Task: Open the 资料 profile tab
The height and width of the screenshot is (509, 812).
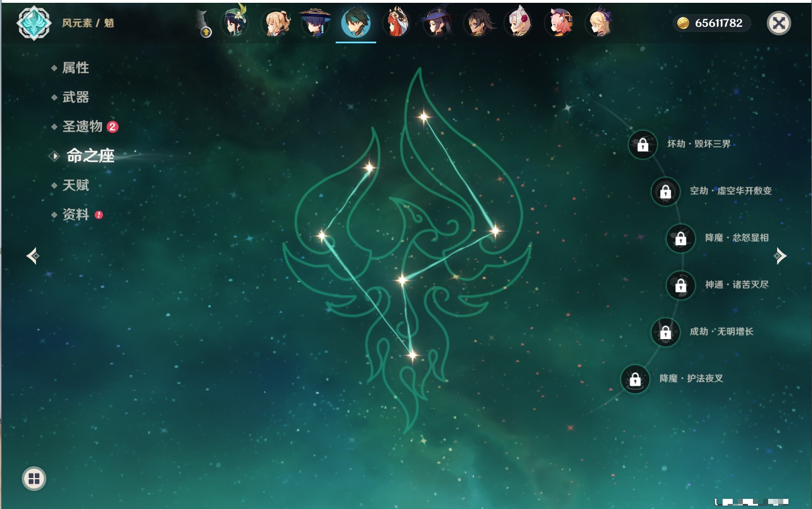Action: point(75,214)
